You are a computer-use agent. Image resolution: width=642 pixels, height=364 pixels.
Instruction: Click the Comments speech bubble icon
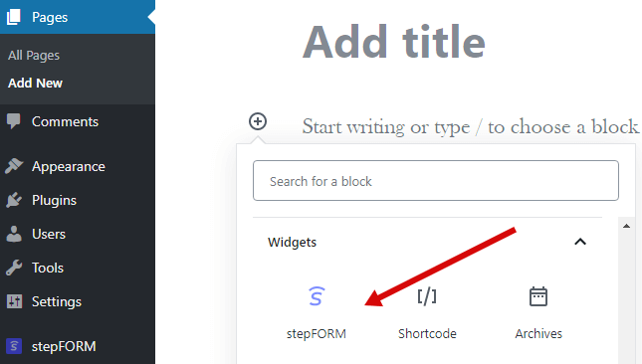(x=14, y=121)
